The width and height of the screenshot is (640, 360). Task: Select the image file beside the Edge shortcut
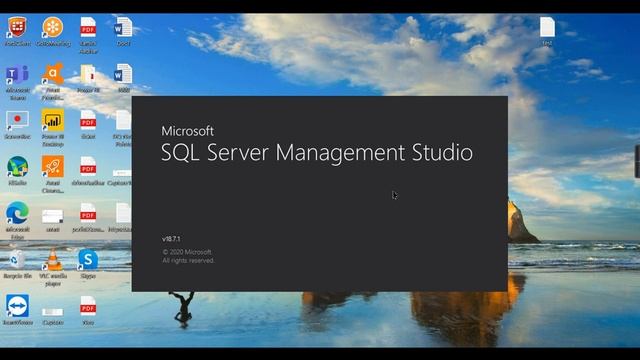point(53,216)
